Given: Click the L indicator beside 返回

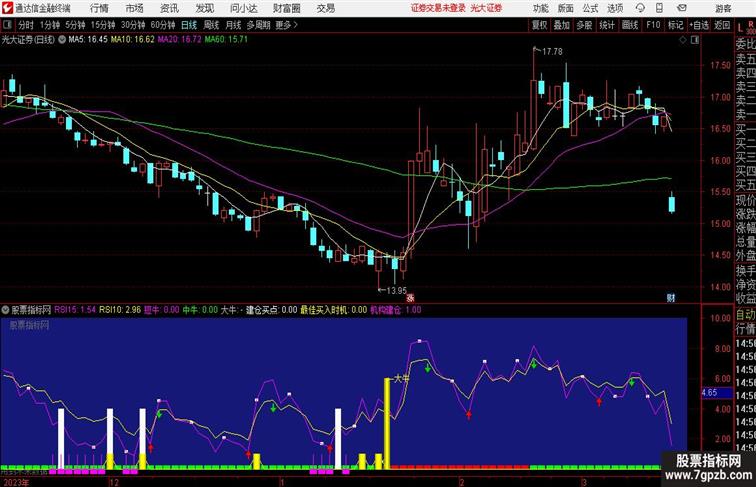Looking at the screenshot, I should click(x=740, y=28).
